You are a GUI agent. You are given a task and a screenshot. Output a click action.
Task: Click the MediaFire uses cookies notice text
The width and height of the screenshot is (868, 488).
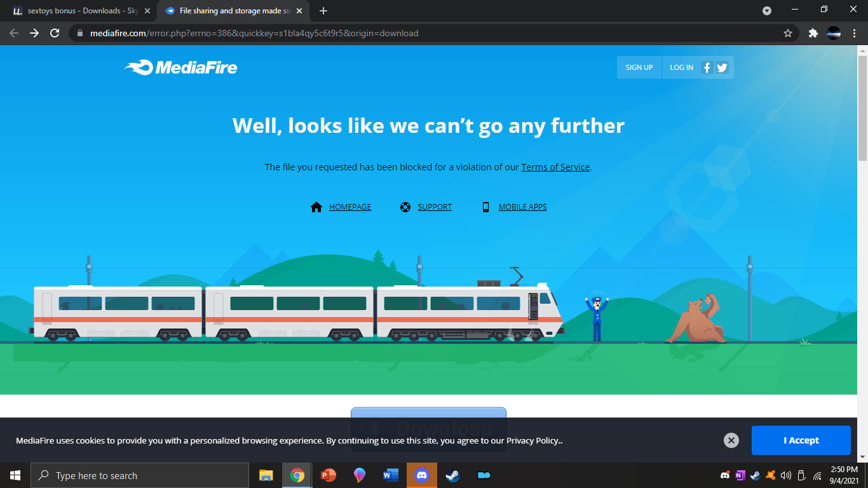(289, 440)
